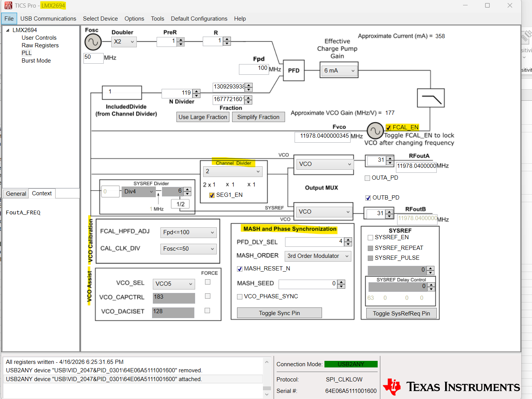Image resolution: width=532 pixels, height=399 pixels.
Task: Click the Fvco frequency field
Action: (x=322, y=137)
